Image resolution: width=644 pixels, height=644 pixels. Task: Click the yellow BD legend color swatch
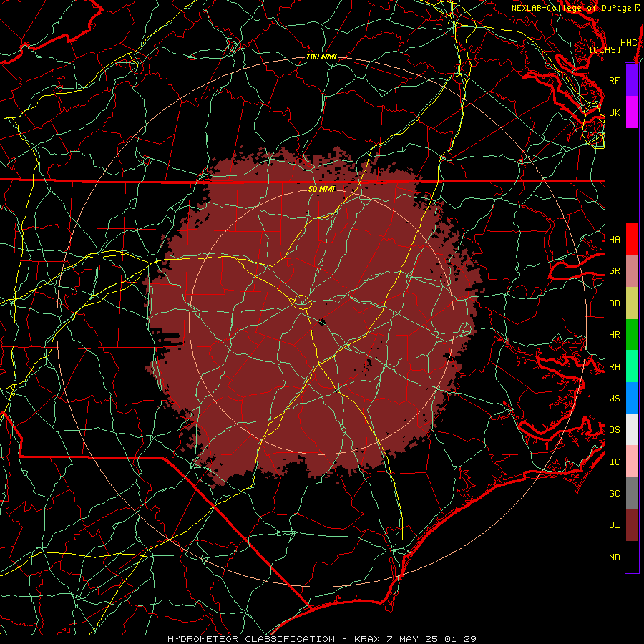tap(632, 303)
